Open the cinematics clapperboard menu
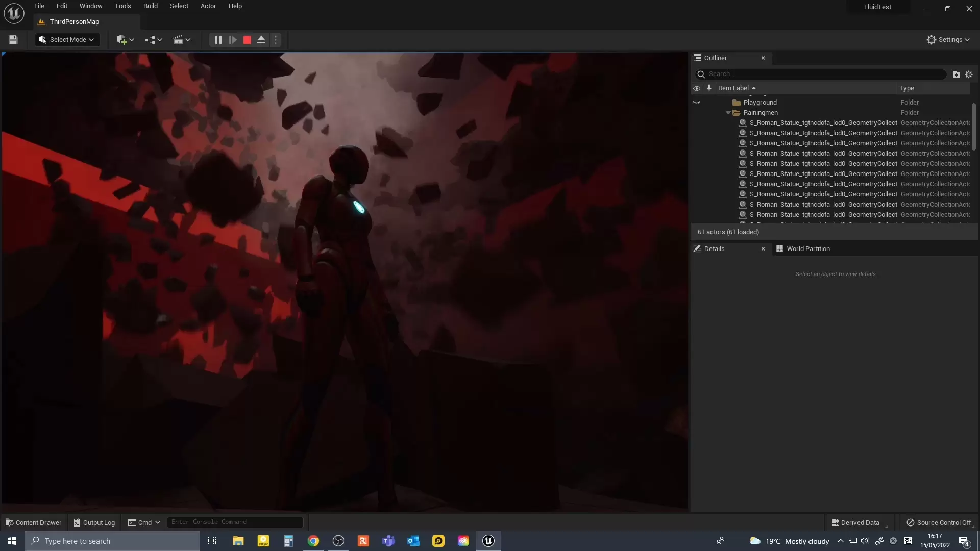 [x=181, y=40]
